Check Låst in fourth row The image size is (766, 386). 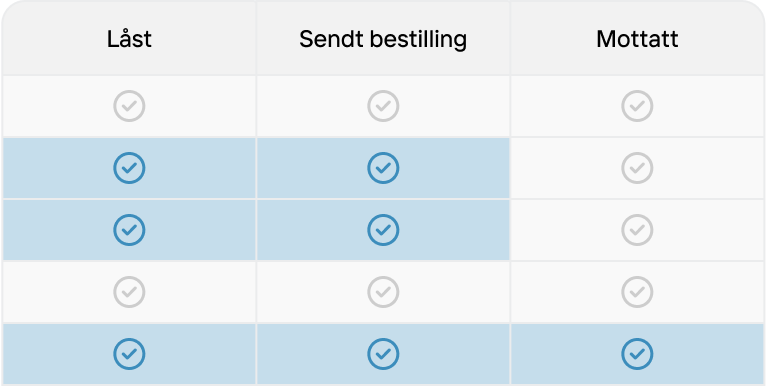click(129, 292)
